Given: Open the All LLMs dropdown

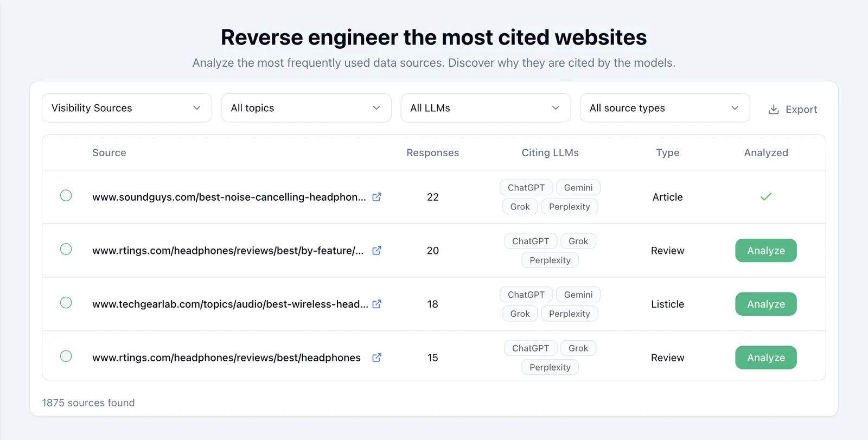Looking at the screenshot, I should point(486,108).
